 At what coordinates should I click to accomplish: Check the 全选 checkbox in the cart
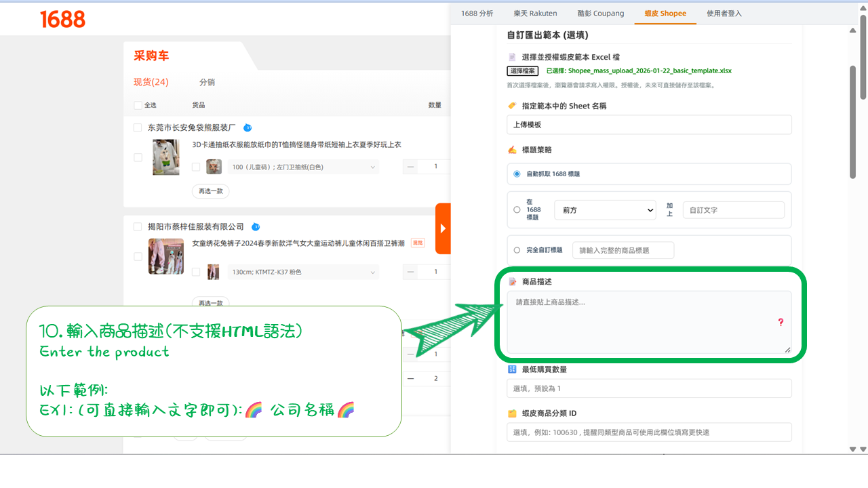[136, 105]
